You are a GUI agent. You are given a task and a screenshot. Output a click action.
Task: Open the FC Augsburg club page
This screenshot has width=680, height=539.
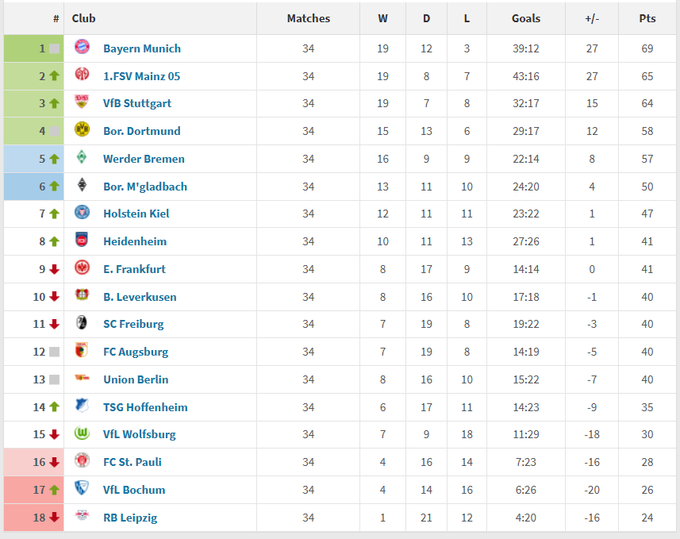tap(136, 352)
